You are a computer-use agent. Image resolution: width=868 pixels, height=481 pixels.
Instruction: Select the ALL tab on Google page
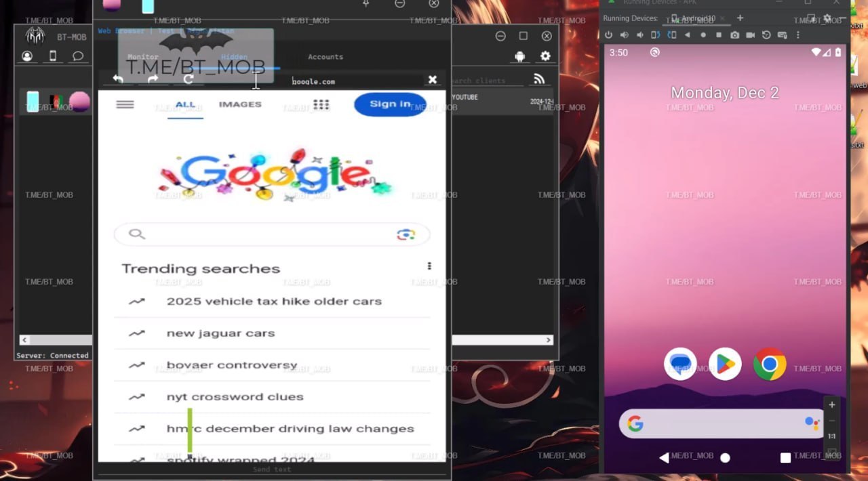[185, 105]
